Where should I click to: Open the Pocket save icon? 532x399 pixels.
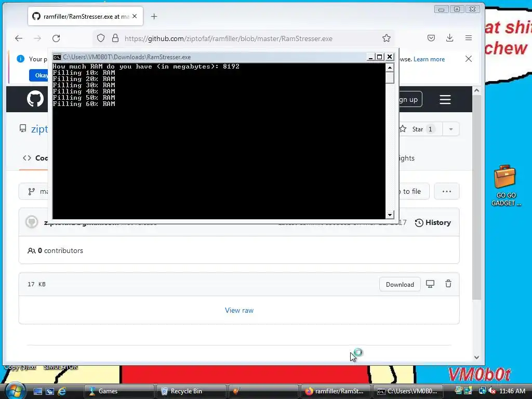(x=431, y=38)
